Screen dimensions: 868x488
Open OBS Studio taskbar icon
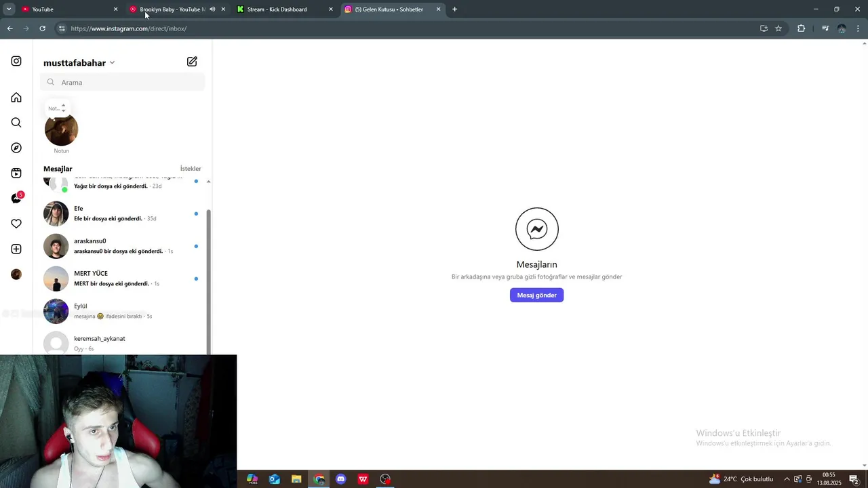click(x=385, y=479)
